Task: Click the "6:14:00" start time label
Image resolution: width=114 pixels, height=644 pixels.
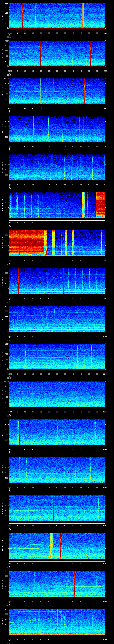Action: click(9, 525)
